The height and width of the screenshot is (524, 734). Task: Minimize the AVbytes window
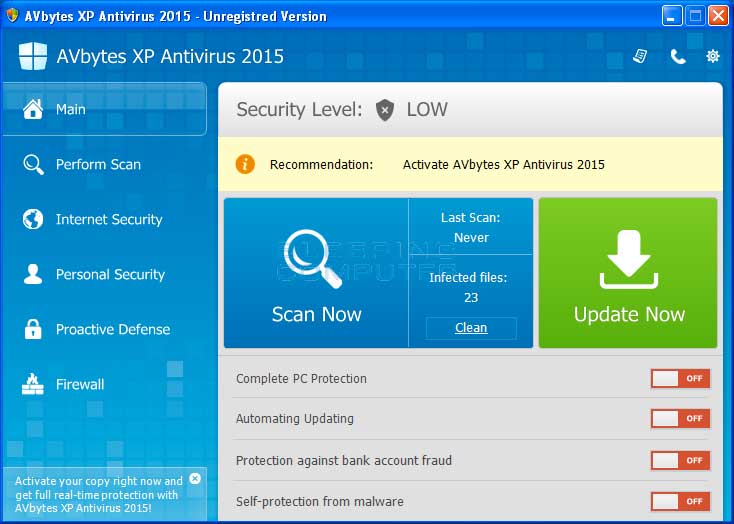coord(672,16)
